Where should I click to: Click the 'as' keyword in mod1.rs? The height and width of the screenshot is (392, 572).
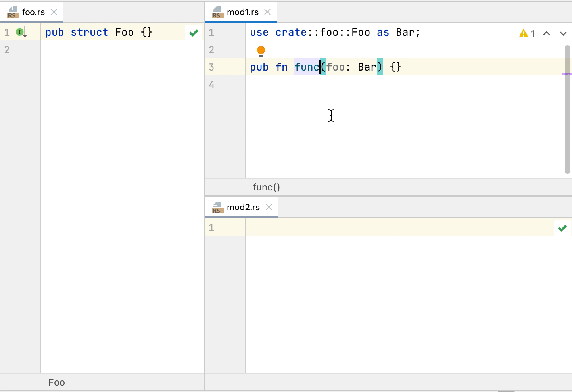(x=383, y=32)
